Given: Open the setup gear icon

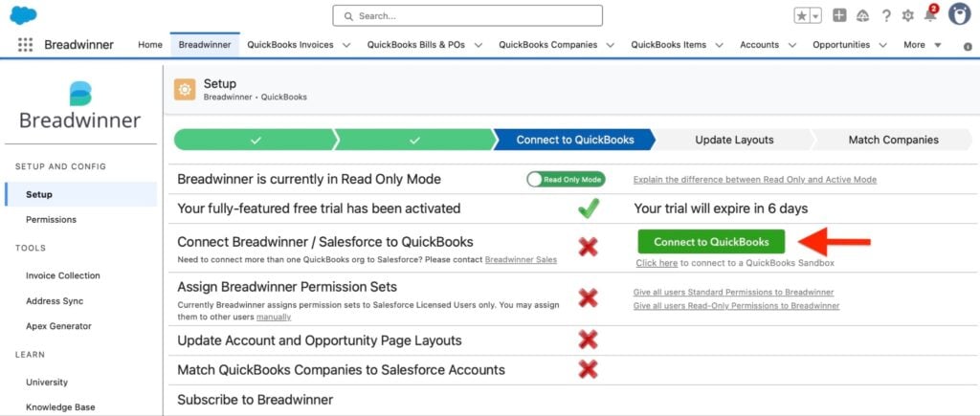Looking at the screenshot, I should click(x=907, y=16).
